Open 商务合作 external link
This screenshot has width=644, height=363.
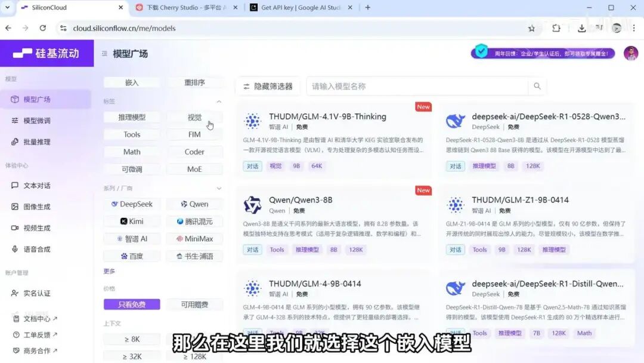pyautogui.click(x=35, y=350)
